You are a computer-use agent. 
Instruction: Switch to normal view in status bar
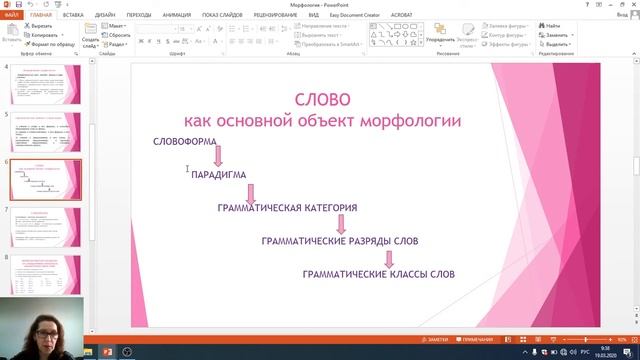click(x=508, y=340)
